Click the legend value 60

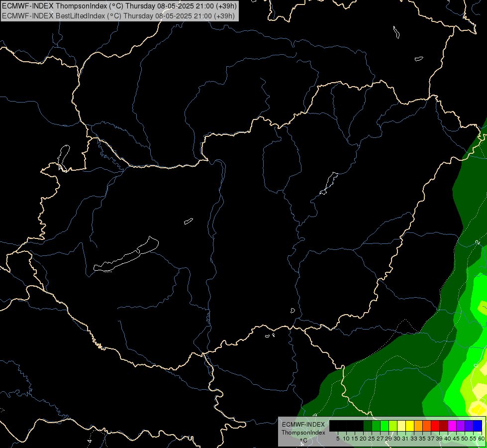click(481, 439)
